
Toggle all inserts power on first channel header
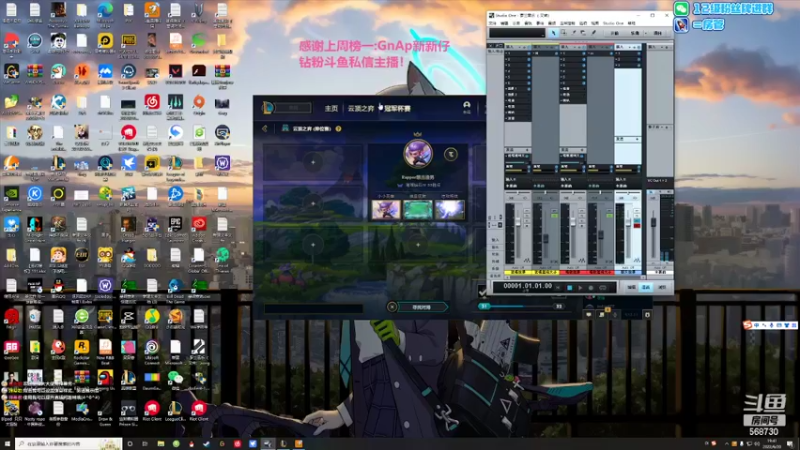tap(529, 47)
